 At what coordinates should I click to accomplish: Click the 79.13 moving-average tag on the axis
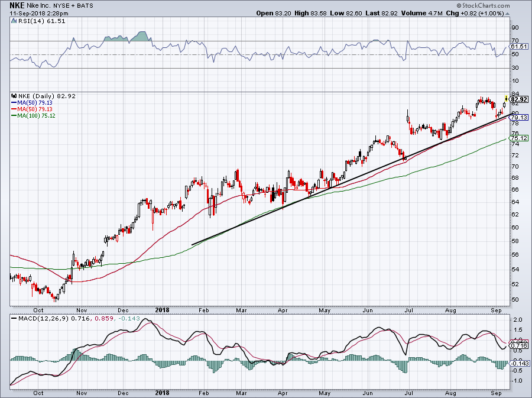519,118
